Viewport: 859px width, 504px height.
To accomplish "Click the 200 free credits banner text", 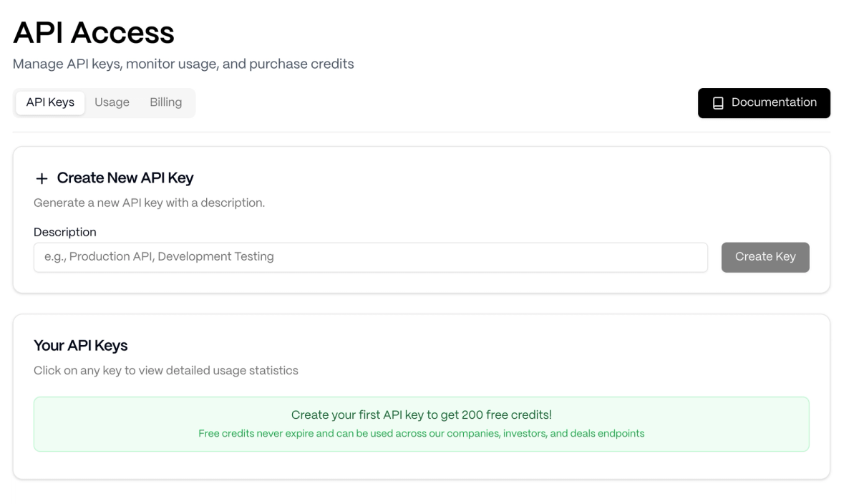I will pos(422,415).
